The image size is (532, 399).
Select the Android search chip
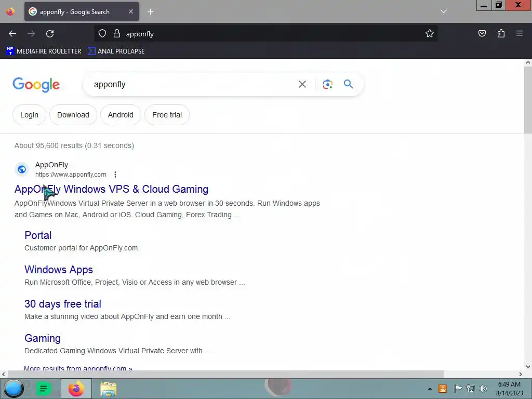[x=121, y=115]
